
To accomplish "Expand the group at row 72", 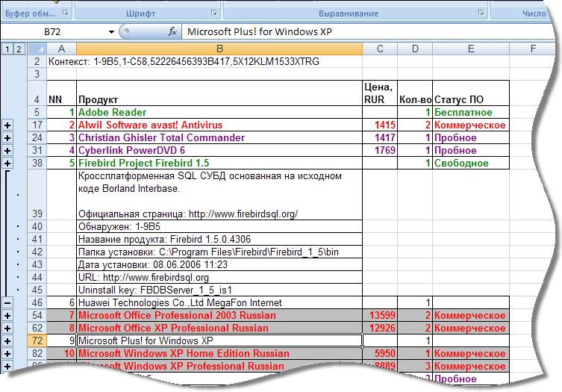I will pos(7,341).
